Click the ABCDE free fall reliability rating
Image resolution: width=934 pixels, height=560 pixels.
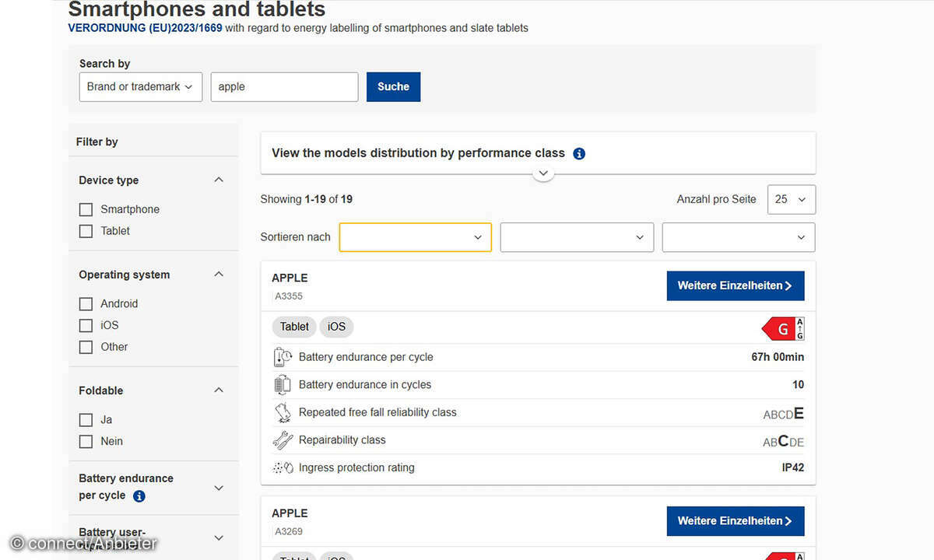click(x=784, y=413)
